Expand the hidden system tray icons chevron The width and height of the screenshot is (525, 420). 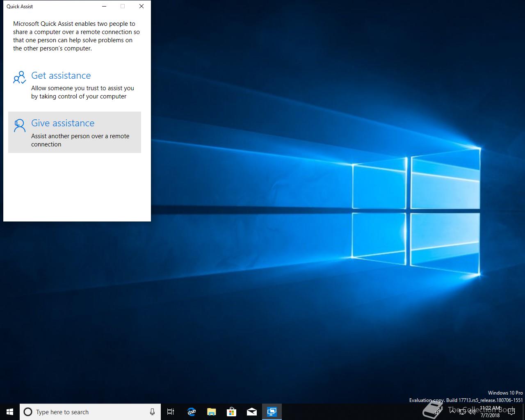click(452, 411)
